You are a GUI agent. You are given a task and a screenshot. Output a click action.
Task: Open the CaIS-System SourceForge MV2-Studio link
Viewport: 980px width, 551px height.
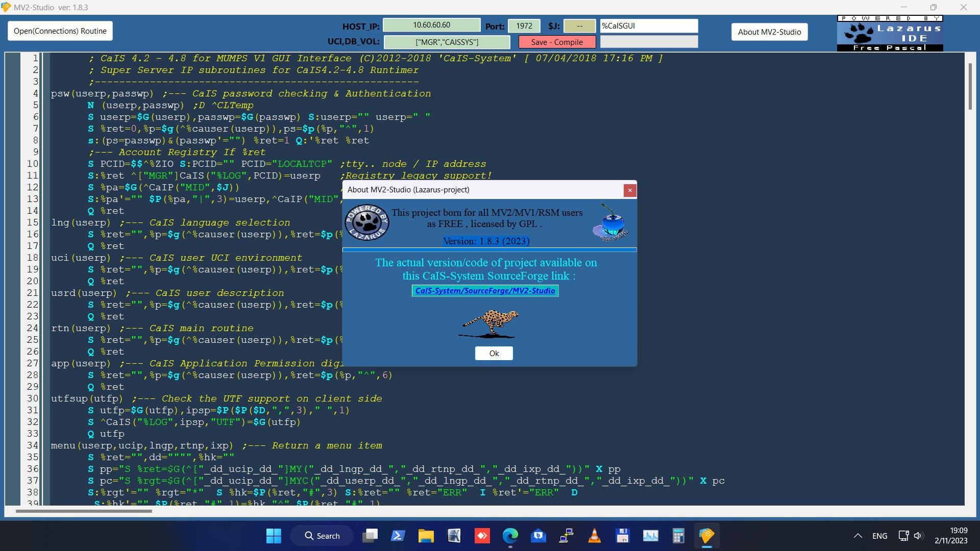coord(485,291)
